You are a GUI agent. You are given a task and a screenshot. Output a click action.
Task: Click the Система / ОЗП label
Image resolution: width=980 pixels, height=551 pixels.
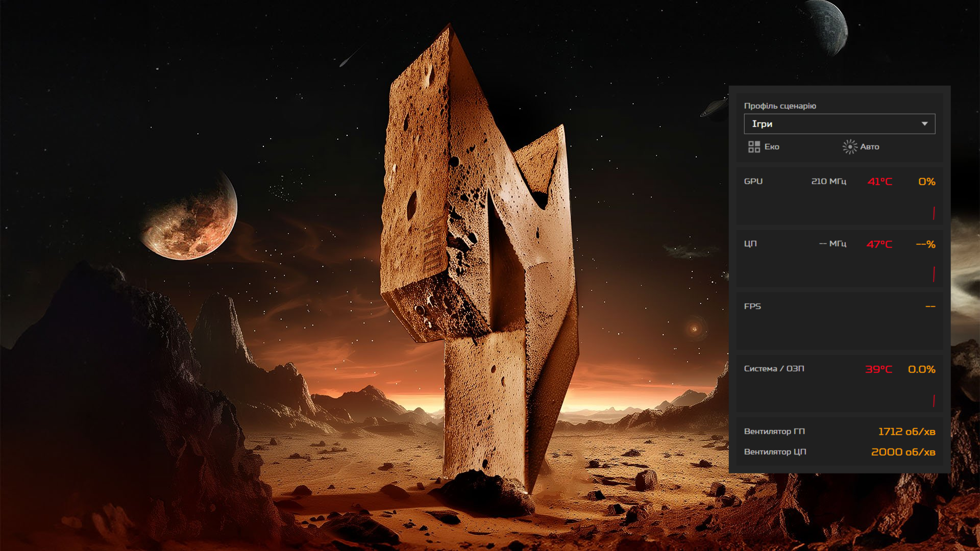(x=774, y=369)
